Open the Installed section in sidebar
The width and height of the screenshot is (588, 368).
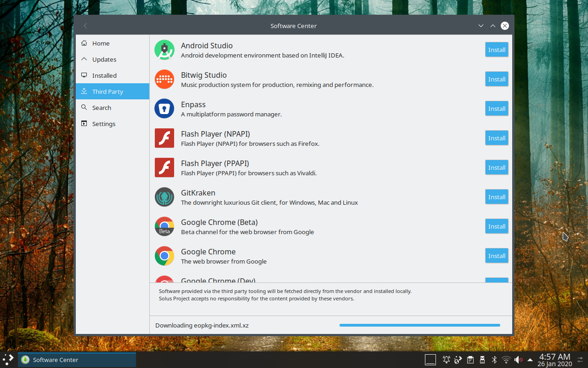tap(104, 75)
